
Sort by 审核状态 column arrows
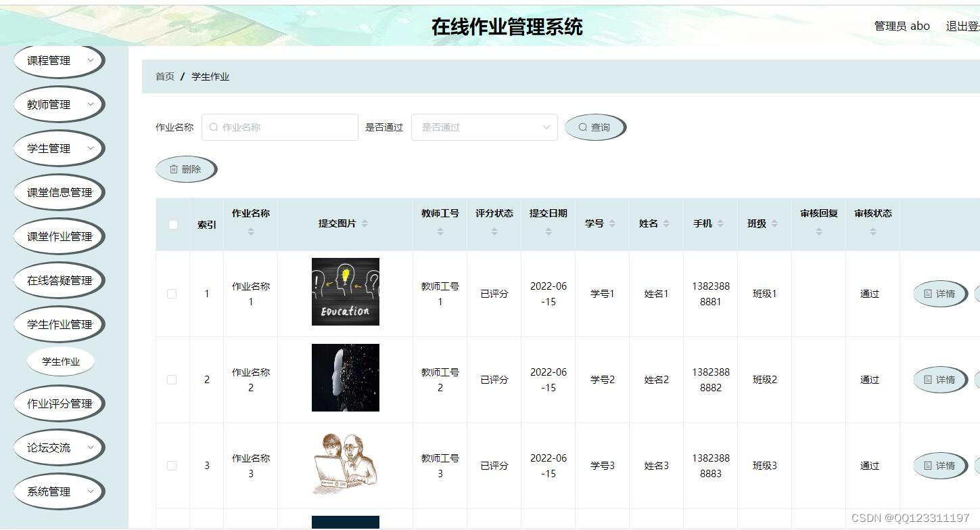coord(873,231)
